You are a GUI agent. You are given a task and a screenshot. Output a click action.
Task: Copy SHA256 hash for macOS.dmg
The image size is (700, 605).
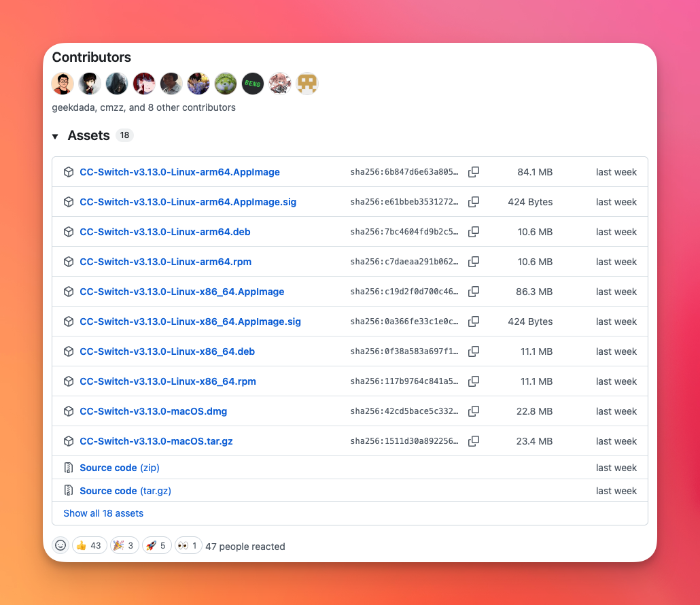pyautogui.click(x=474, y=411)
